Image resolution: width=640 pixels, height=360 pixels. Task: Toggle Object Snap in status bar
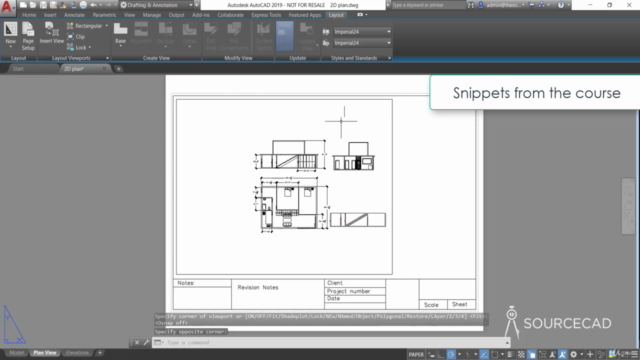pos(494,354)
